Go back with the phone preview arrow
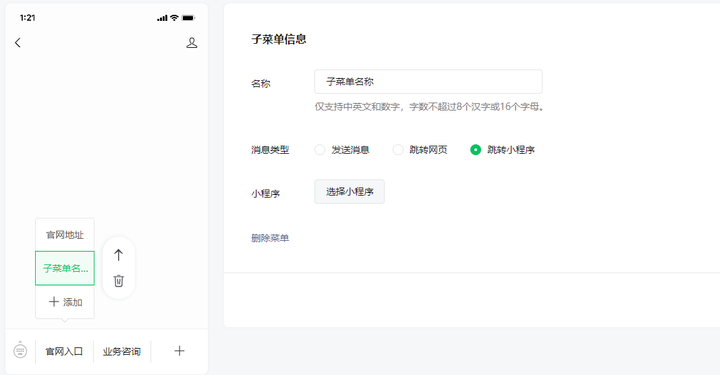Screen dimensions: 720x375 pos(17,43)
